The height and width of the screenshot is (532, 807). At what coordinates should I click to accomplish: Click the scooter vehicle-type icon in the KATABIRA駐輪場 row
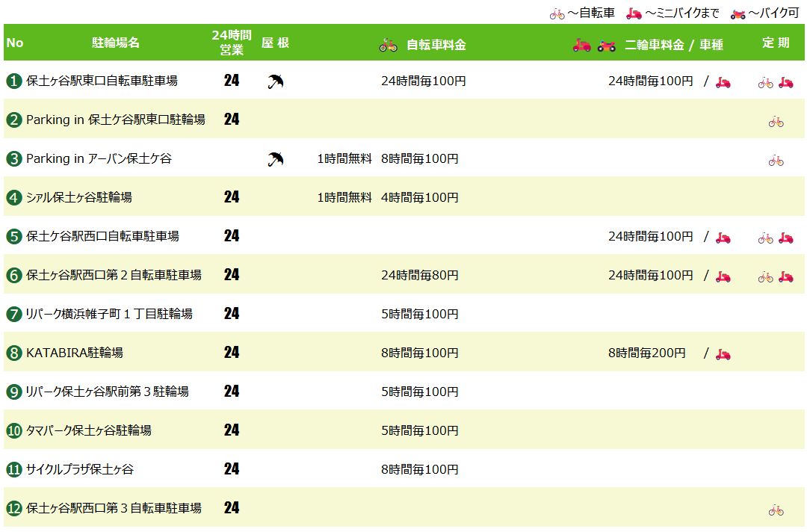pos(723,354)
